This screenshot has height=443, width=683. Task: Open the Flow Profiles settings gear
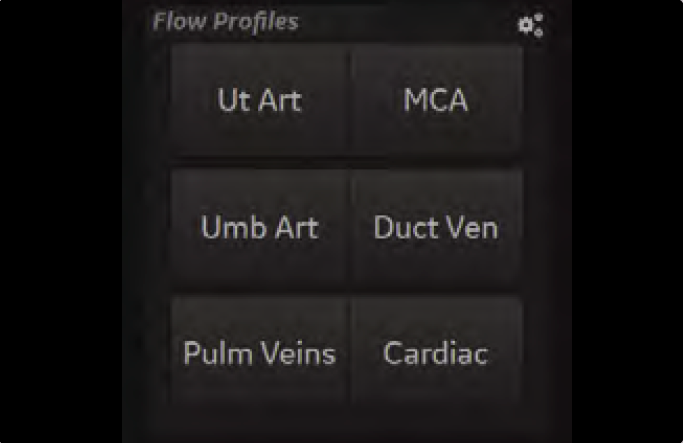[531, 25]
